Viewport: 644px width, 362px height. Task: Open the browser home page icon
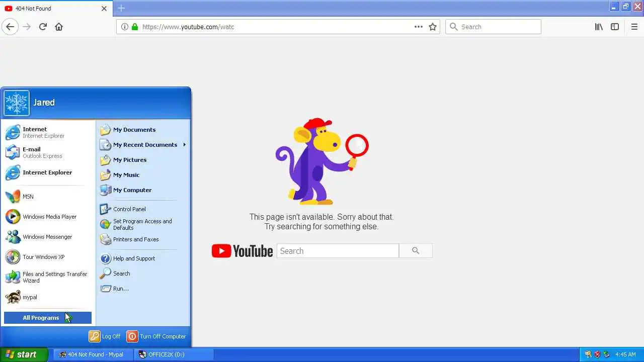(x=59, y=27)
